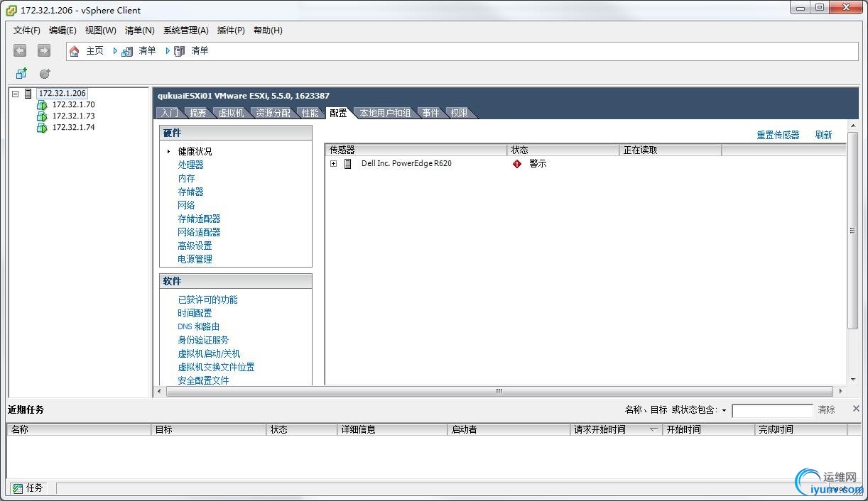Screen dimensions: 868x501
Task: Open the 网络 hardware link
Action: pos(186,205)
